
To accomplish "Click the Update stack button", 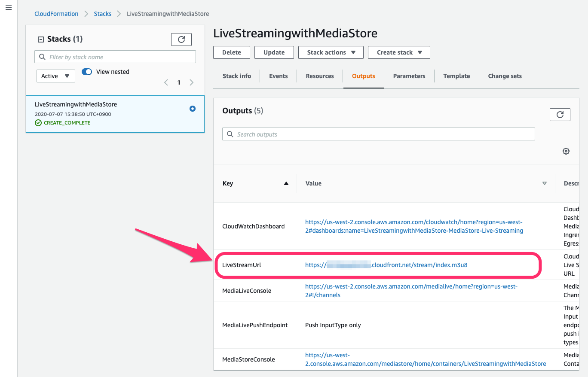I will coord(274,52).
